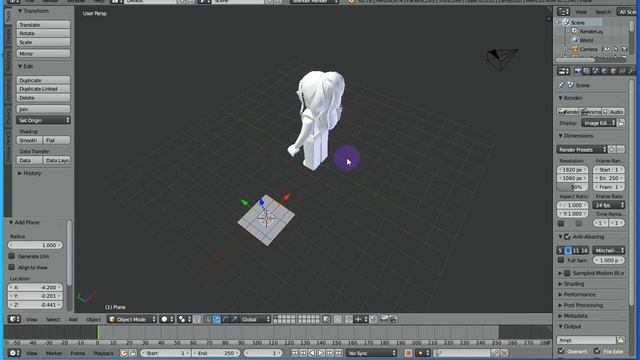The image size is (640, 360).
Task: Open the timeline Marker menu
Action: tap(53, 353)
